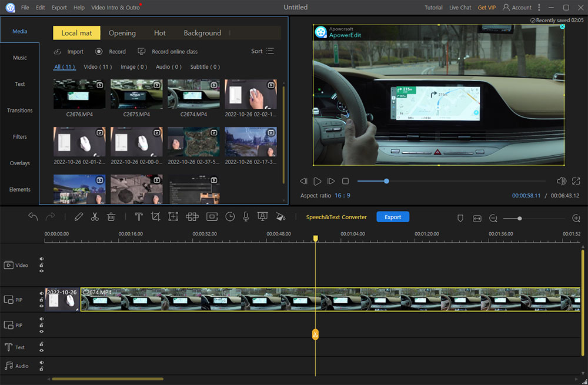The height and width of the screenshot is (385, 588).
Task: Open the Export menu in menu bar
Action: click(59, 8)
